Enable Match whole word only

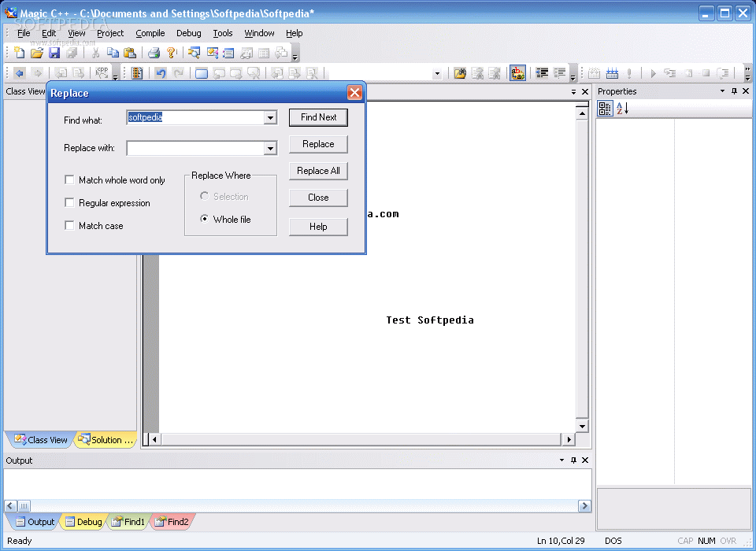click(69, 179)
